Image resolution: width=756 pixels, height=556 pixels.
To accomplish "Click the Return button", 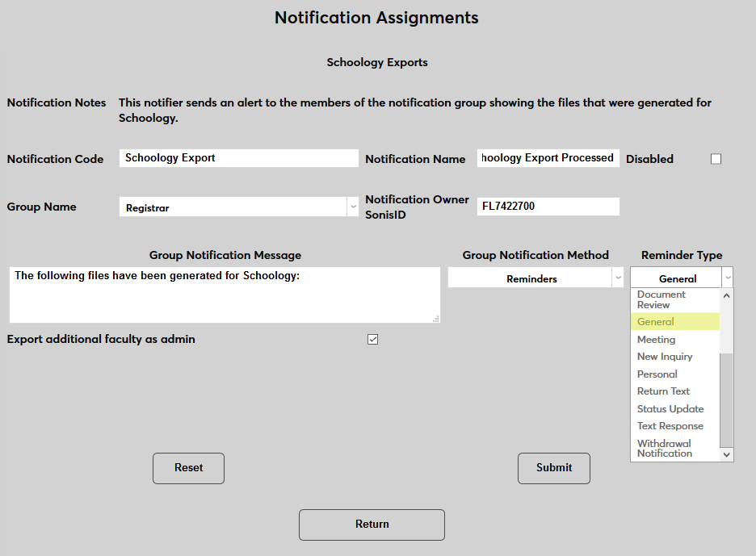I will pos(372,525).
